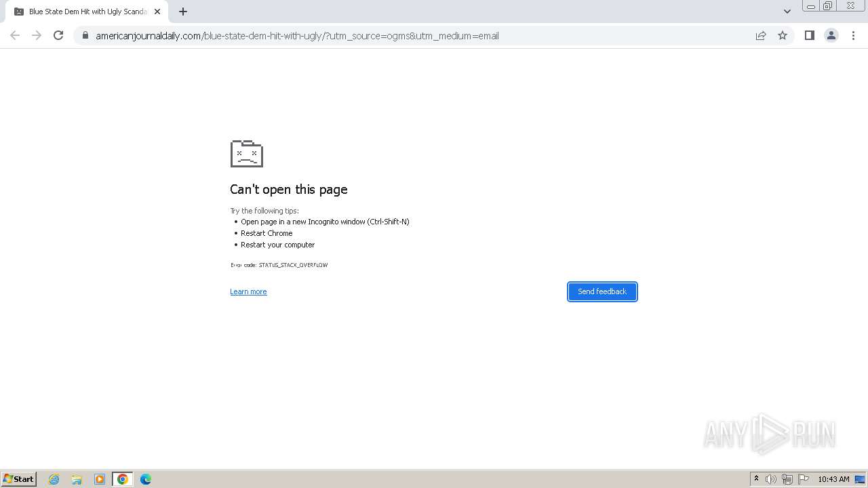View site info via the lock icon
This screenshot has height=488, width=868.
point(85,36)
